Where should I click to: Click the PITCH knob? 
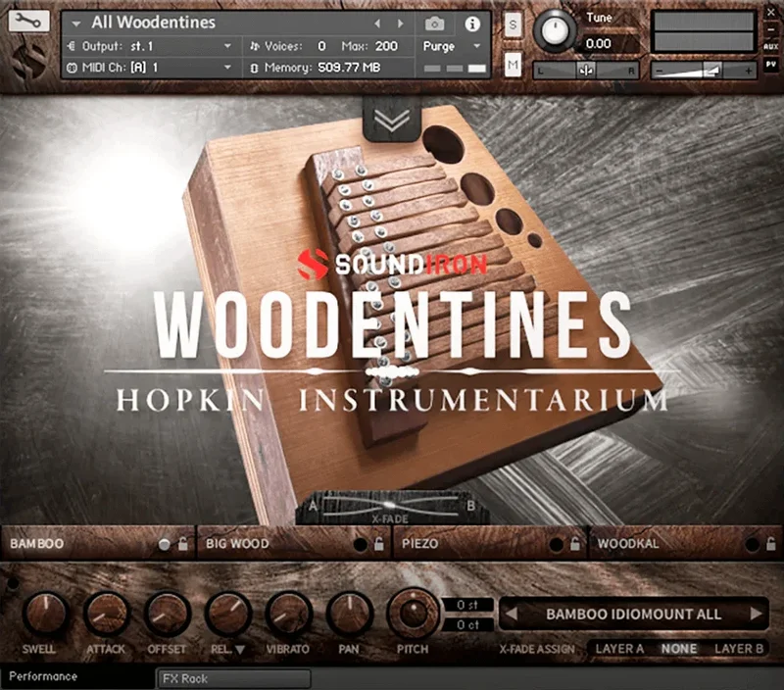(x=413, y=614)
